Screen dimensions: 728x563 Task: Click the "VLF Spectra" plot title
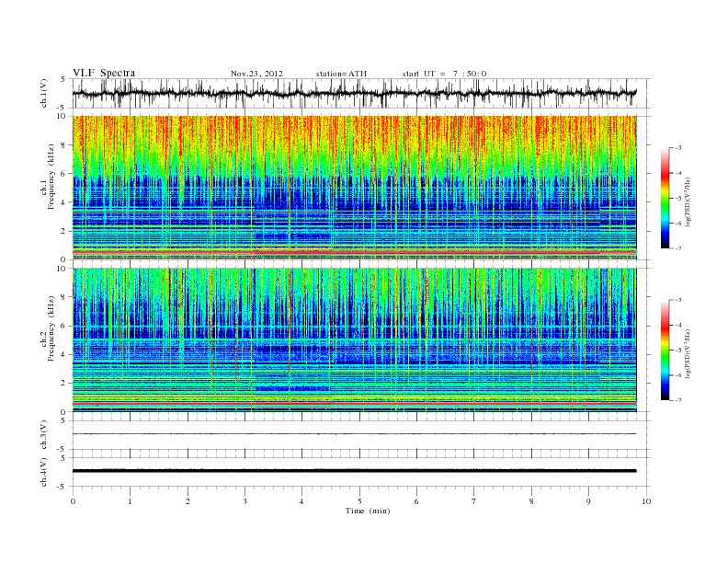pos(104,73)
